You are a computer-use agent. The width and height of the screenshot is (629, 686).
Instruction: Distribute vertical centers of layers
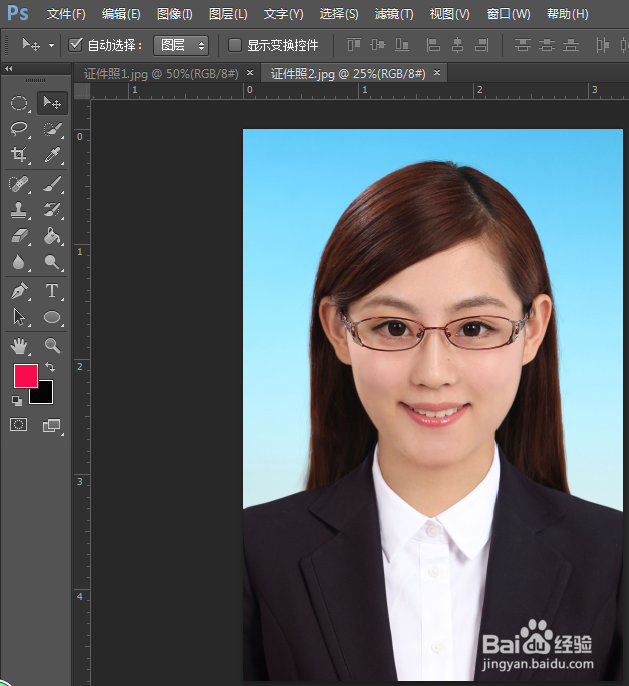[547, 45]
